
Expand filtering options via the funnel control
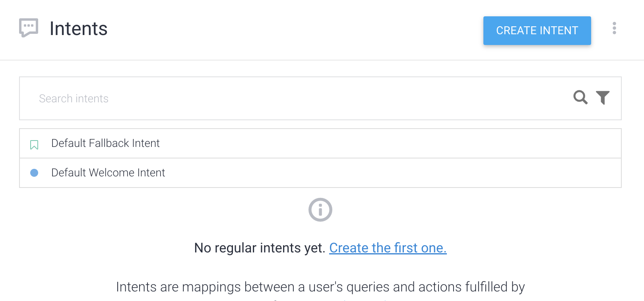(603, 98)
